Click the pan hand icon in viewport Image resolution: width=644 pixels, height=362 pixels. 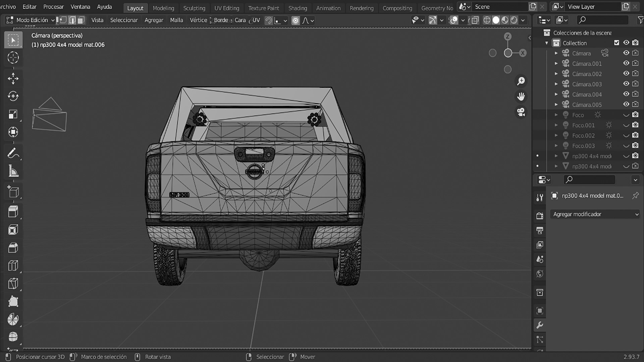521,97
